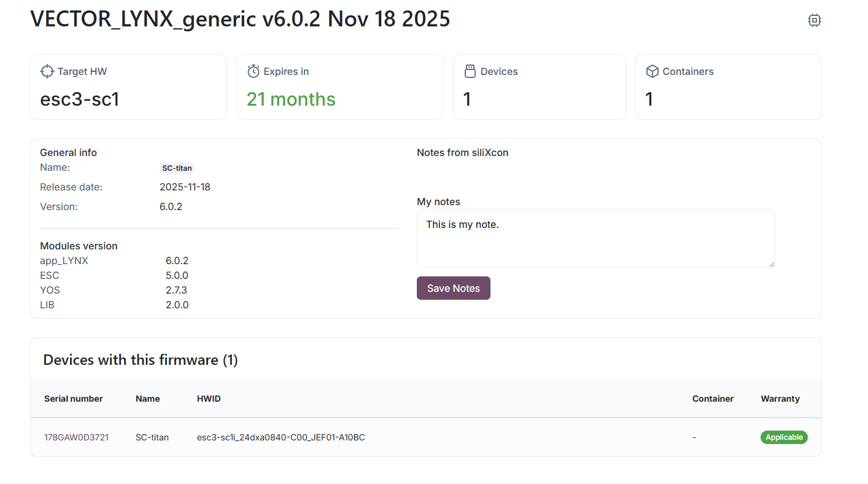Sort by Serial number column header
The width and height of the screenshot is (868, 484).
click(x=74, y=399)
